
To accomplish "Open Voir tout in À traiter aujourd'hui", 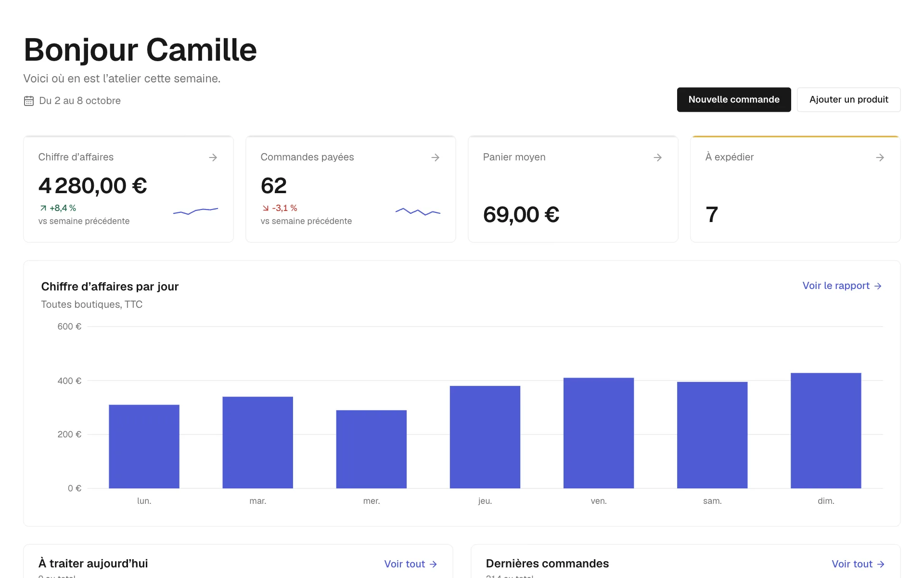I will tap(411, 564).
